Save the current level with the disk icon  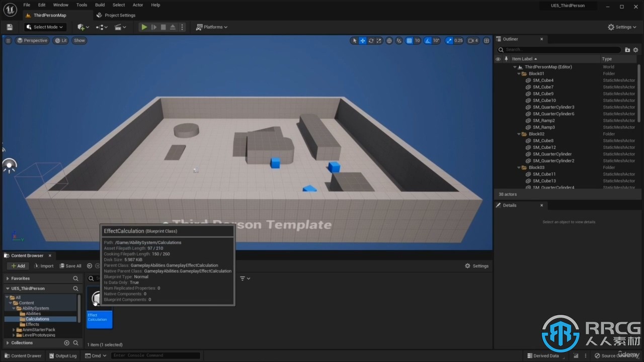click(x=10, y=27)
